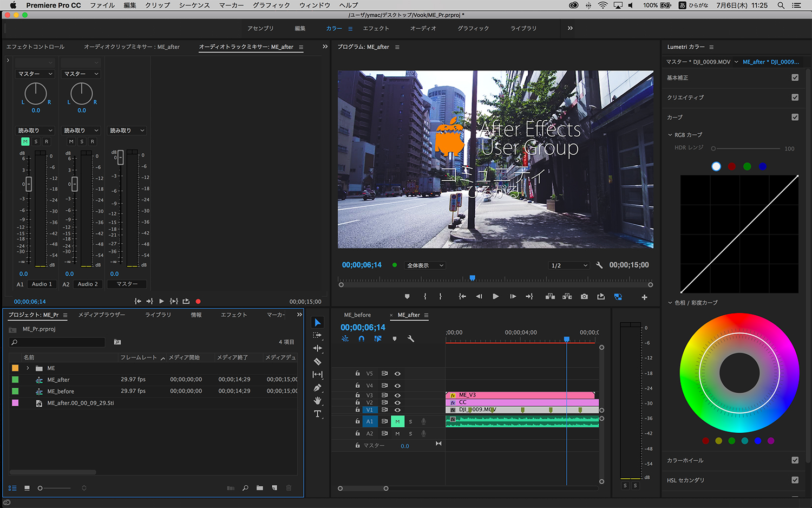The height and width of the screenshot is (508, 812).
Task: Click the New Bin folder icon in the project panel
Action: pyautogui.click(x=260, y=488)
